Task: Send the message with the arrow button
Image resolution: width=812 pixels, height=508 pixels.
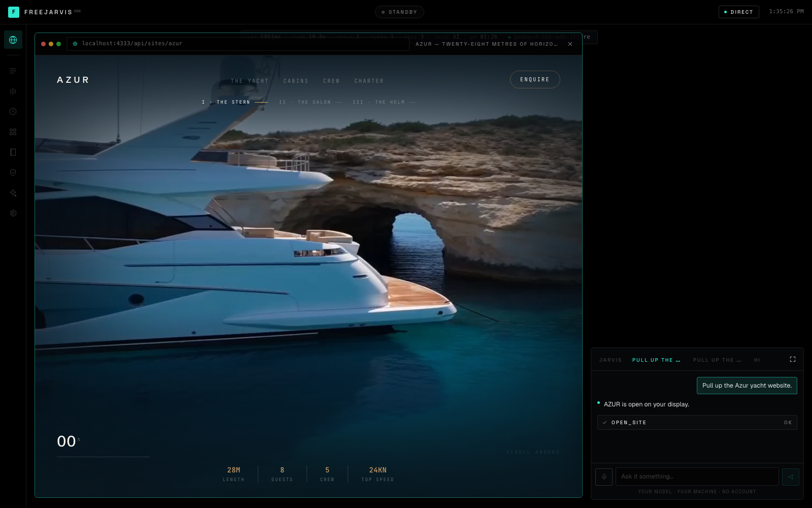Action: point(791,477)
